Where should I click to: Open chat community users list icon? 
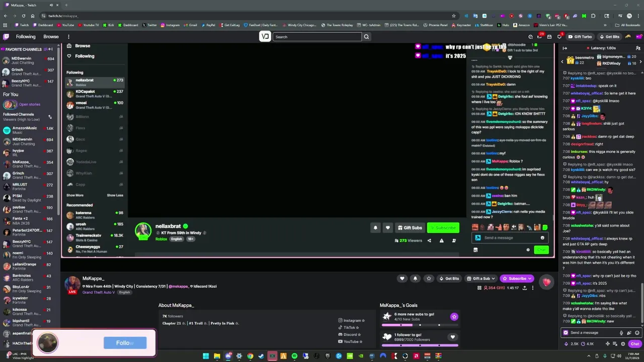pos(637,48)
